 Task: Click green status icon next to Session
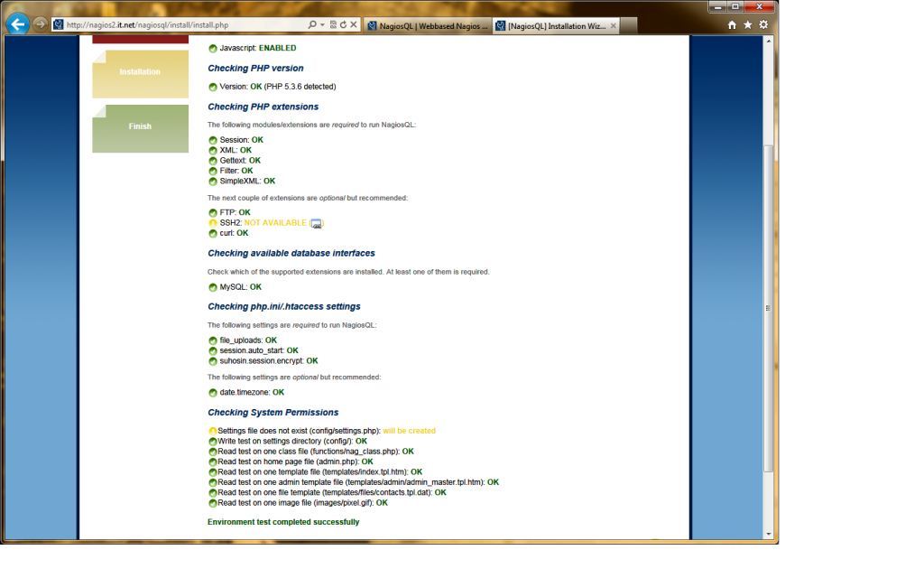(213, 140)
